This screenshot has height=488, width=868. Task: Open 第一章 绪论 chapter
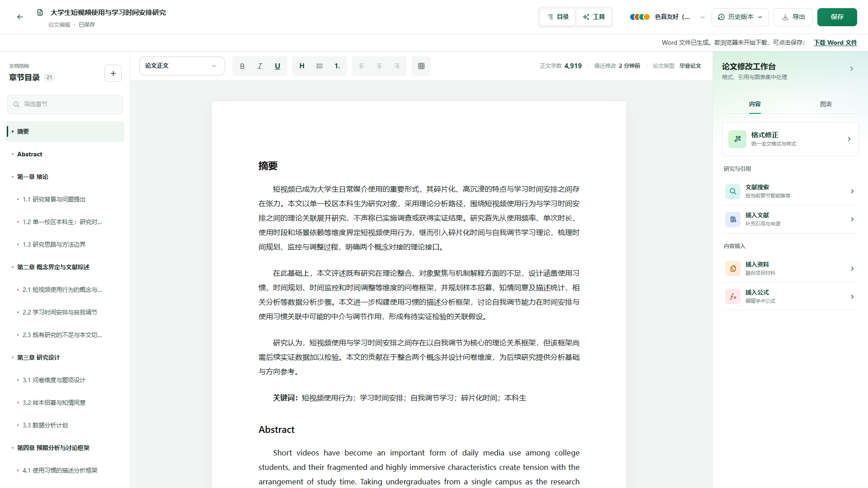click(x=65, y=177)
